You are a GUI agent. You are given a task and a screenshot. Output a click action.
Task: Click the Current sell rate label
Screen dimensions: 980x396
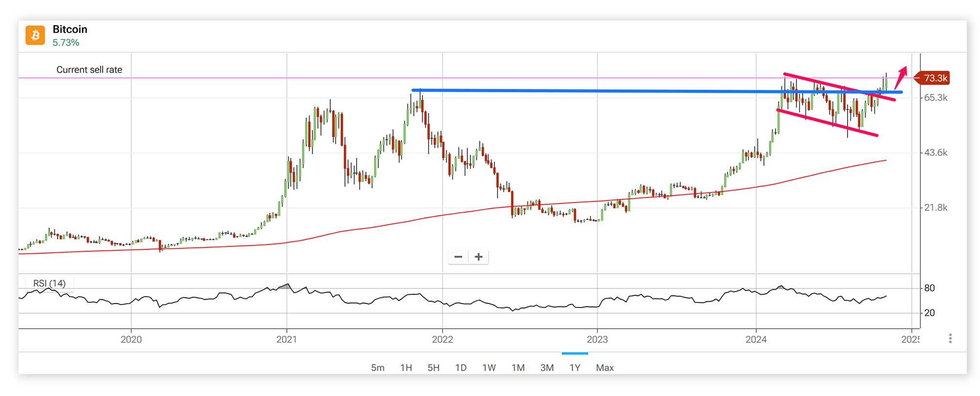[x=89, y=70]
